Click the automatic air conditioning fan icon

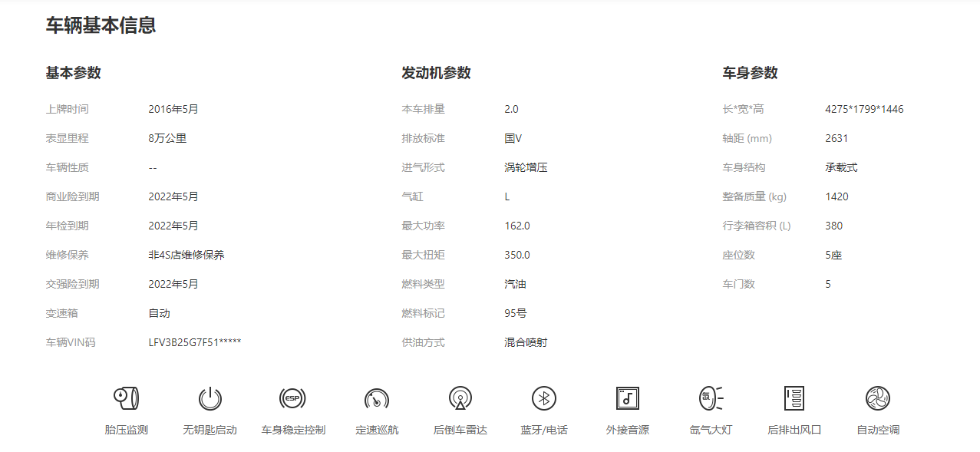click(x=878, y=398)
